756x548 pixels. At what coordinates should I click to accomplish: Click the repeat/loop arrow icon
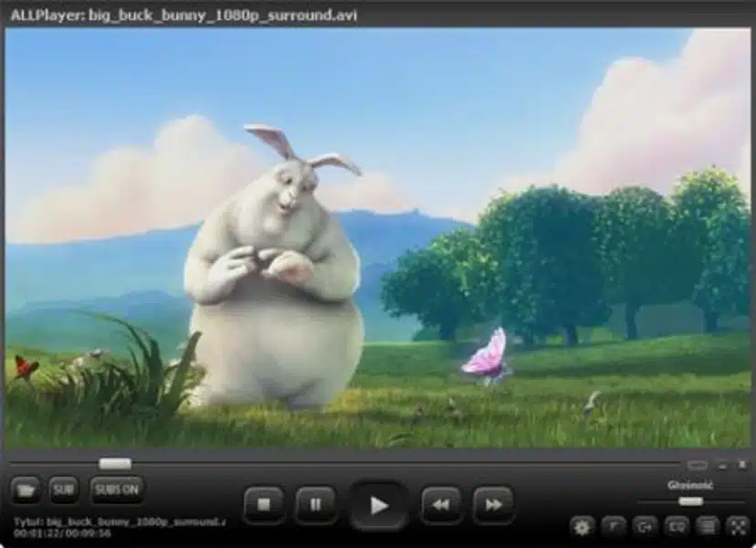point(645,527)
